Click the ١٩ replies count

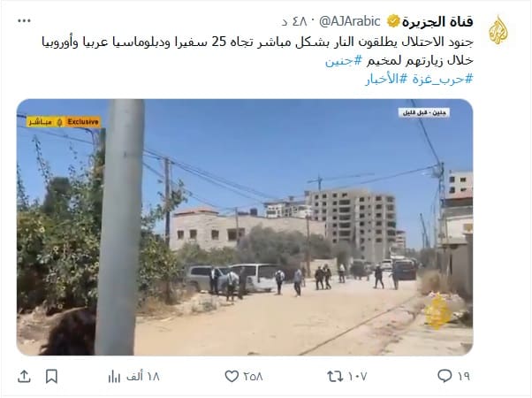click(463, 376)
